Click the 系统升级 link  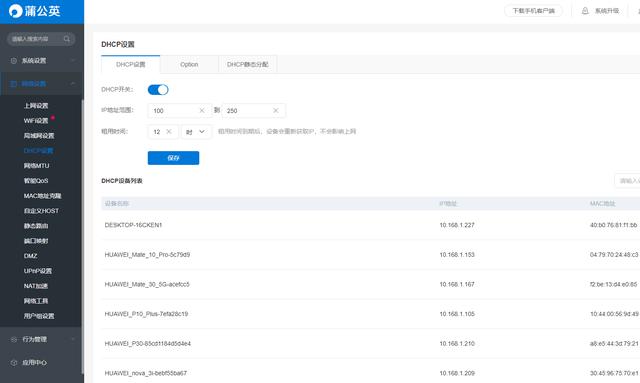[607, 11]
